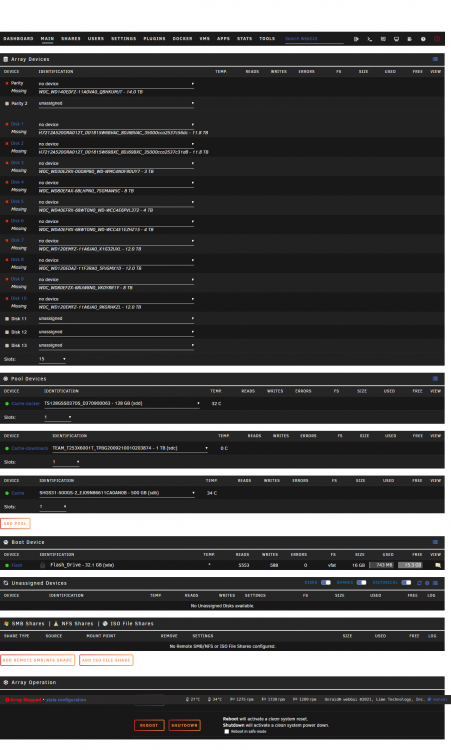Open the Flash device link
Screen dimensions: 451x750
(17, 565)
